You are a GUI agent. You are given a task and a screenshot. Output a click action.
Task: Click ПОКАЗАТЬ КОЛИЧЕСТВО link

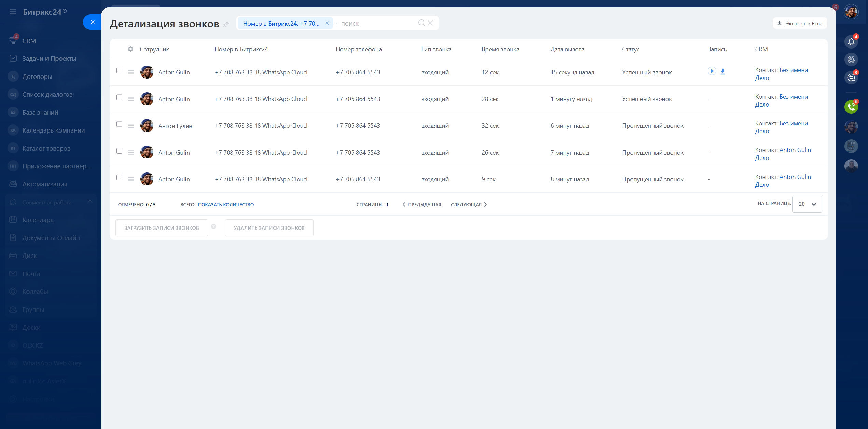[x=226, y=205]
